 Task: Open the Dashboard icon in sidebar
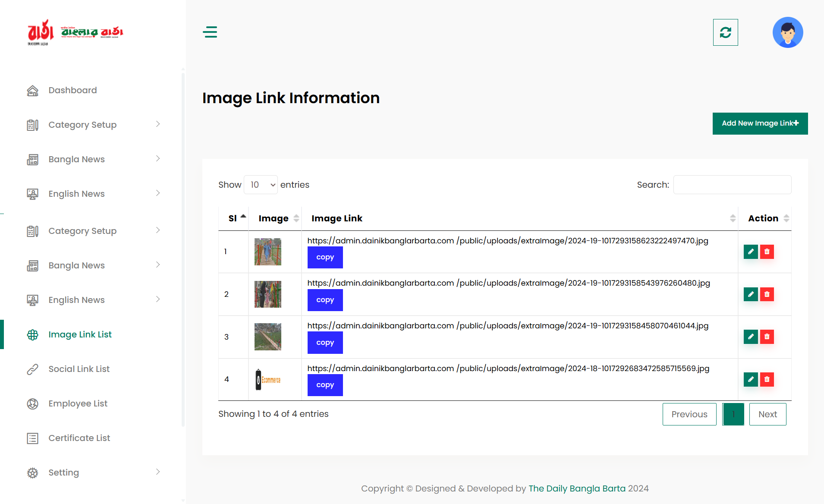33,90
